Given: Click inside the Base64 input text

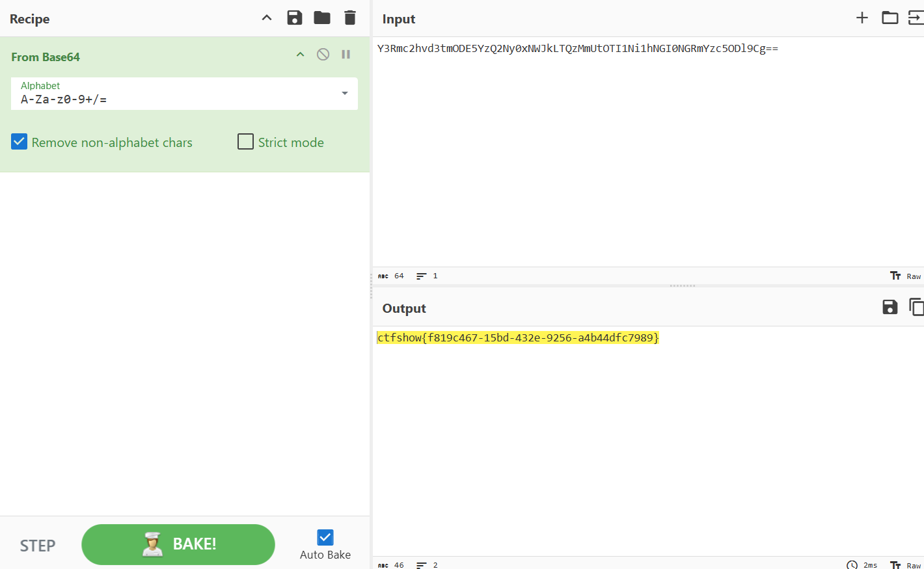Looking at the screenshot, I should [x=578, y=49].
